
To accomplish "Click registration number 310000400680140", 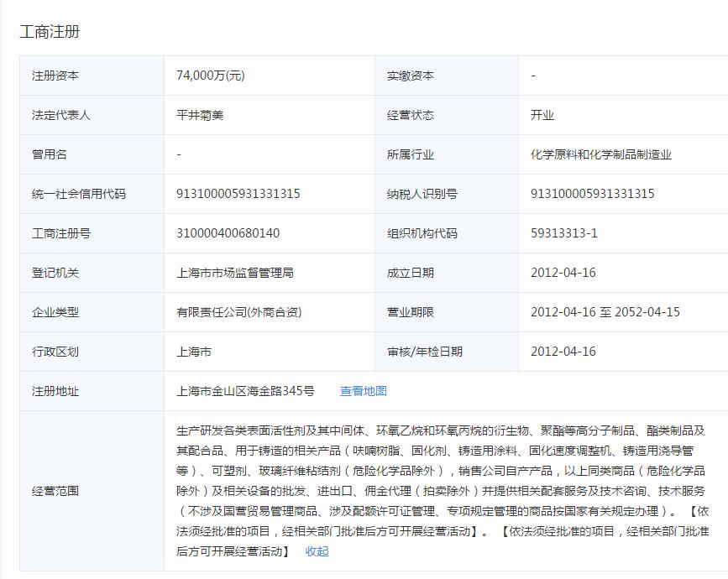I will point(228,233).
